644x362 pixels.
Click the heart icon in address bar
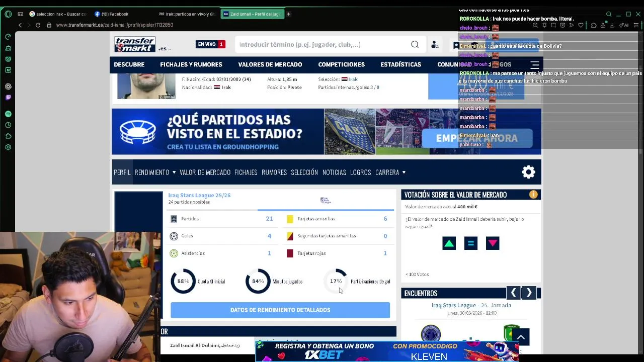point(581,25)
